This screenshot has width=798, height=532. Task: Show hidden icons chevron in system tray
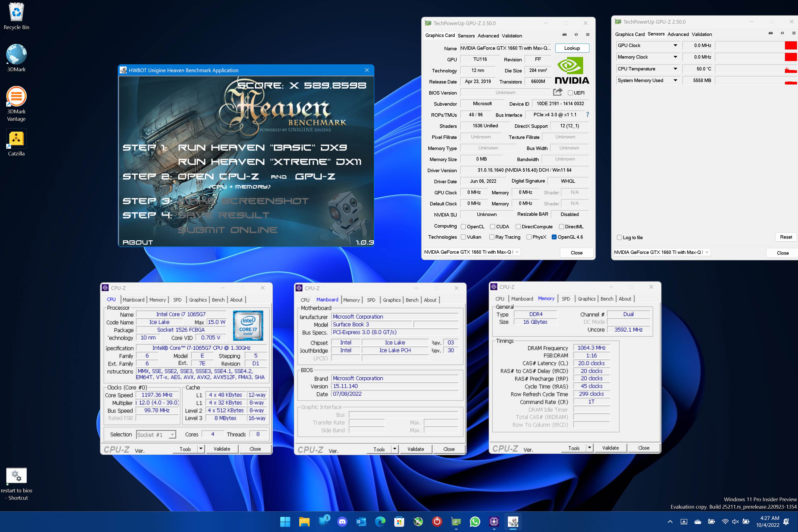670,521
